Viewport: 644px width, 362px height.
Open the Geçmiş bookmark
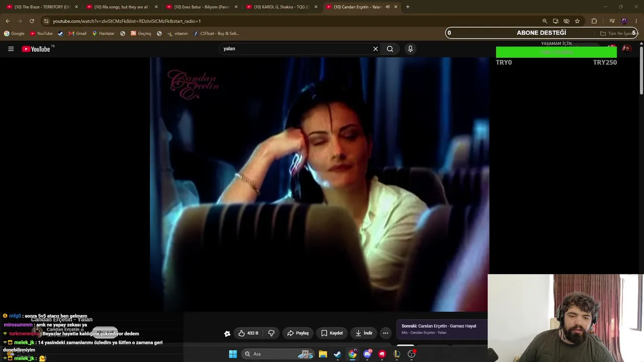point(141,34)
